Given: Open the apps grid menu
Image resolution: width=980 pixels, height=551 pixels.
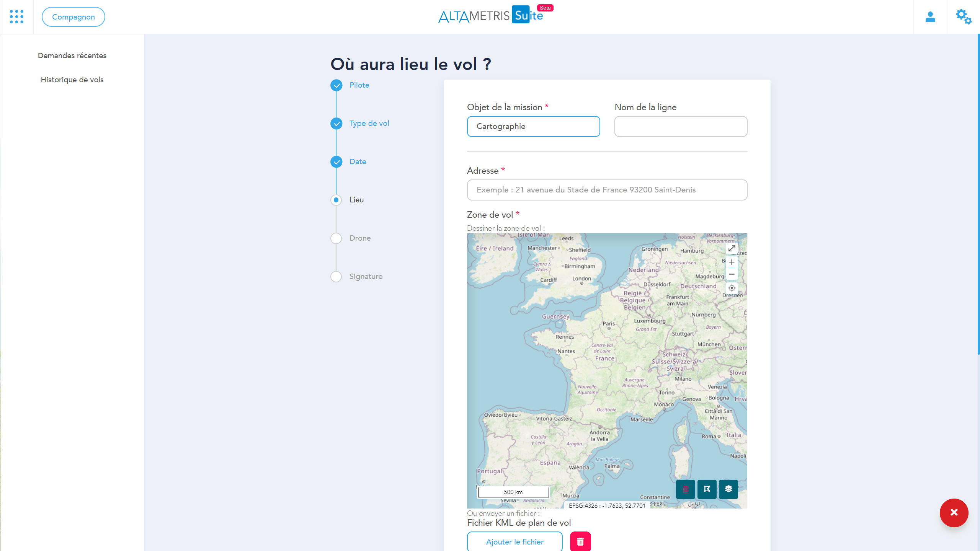Looking at the screenshot, I should coord(17,17).
